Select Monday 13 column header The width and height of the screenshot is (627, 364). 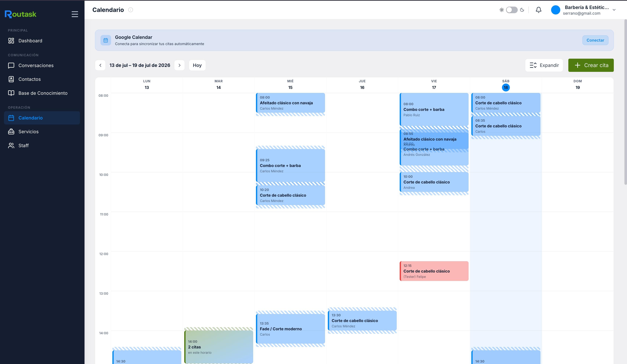(x=147, y=85)
